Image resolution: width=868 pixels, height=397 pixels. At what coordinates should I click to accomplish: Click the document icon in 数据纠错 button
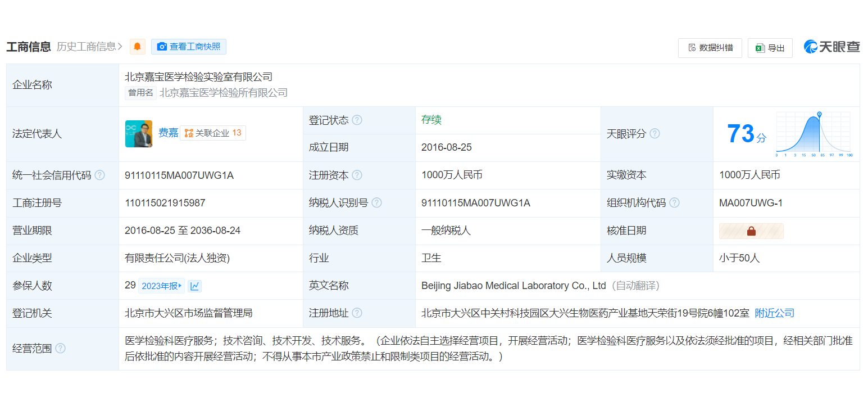tap(692, 48)
